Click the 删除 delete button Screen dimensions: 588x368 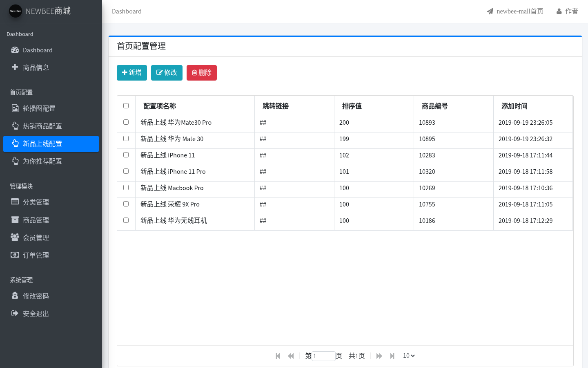(x=202, y=73)
